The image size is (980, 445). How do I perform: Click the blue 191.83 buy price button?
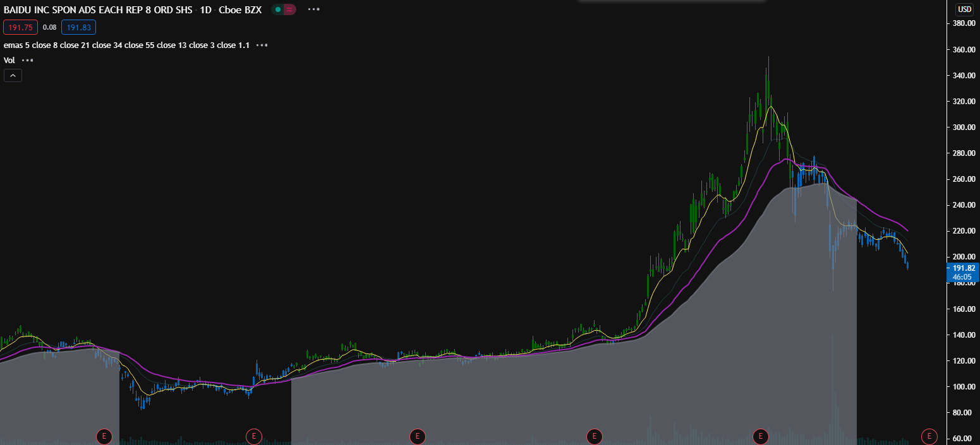tap(78, 27)
